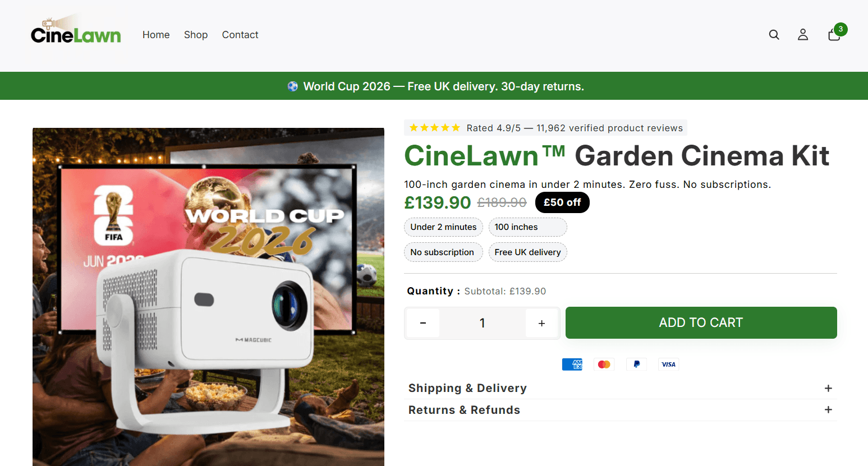Viewport: 868px width, 466px height.
Task: Go to the Home page
Action: [x=156, y=35]
